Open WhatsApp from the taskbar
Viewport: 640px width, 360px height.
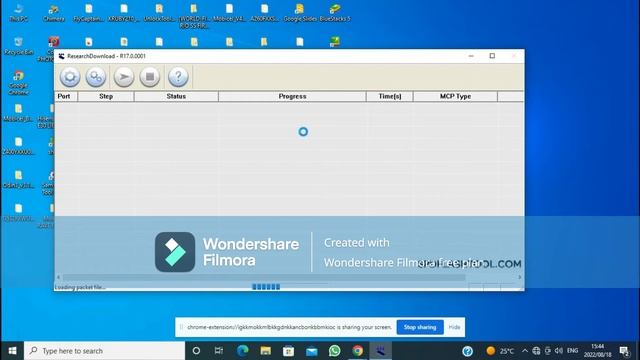(x=335, y=351)
